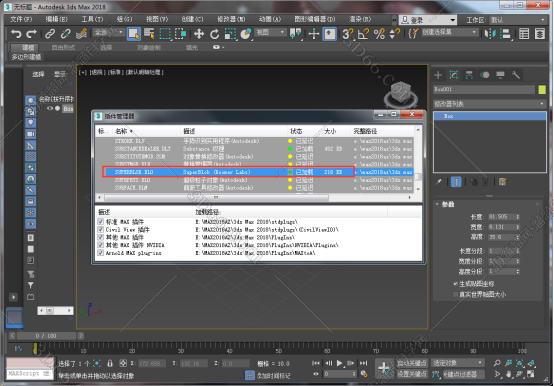
Task: Open the 渲染(R) menu
Action: 360,19
